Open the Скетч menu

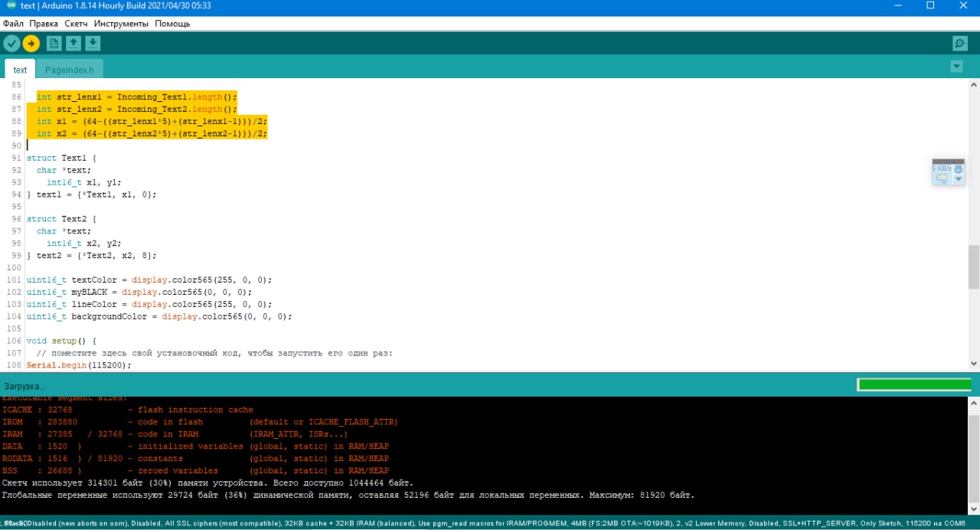76,24
